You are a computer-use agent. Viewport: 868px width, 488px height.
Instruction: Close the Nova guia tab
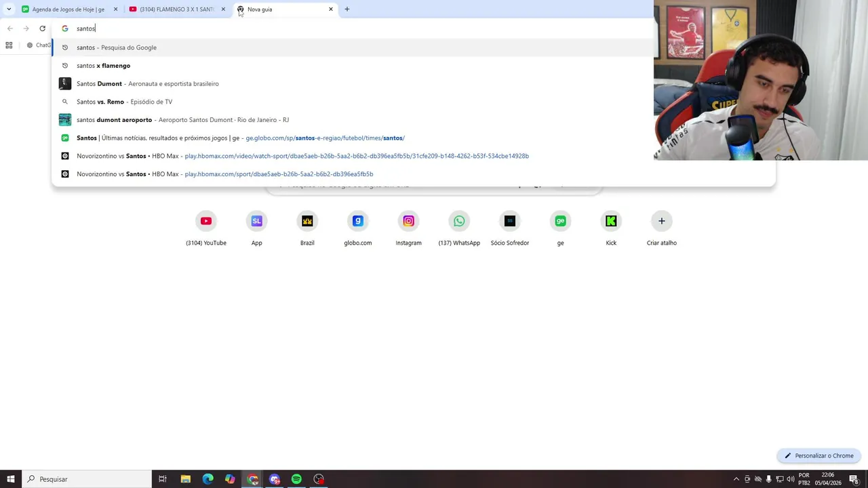[331, 9]
